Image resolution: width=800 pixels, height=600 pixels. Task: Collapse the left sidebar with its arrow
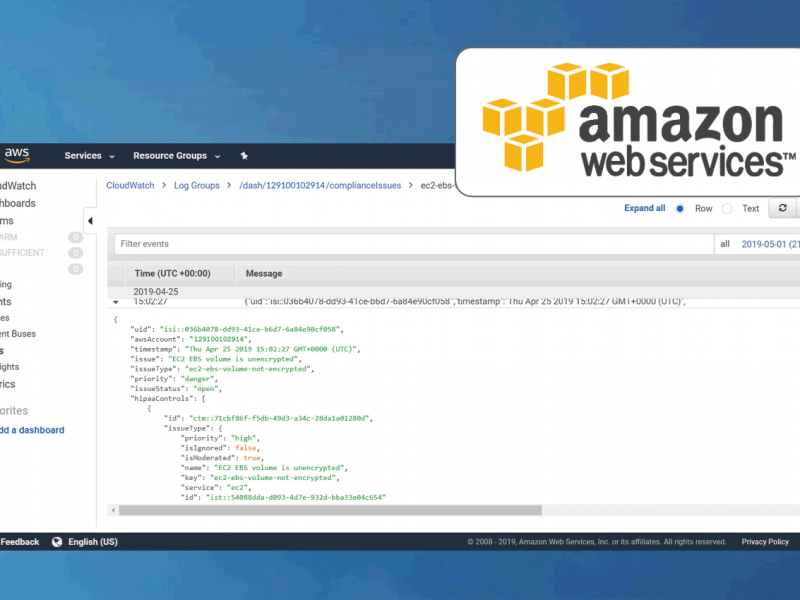pyautogui.click(x=89, y=220)
